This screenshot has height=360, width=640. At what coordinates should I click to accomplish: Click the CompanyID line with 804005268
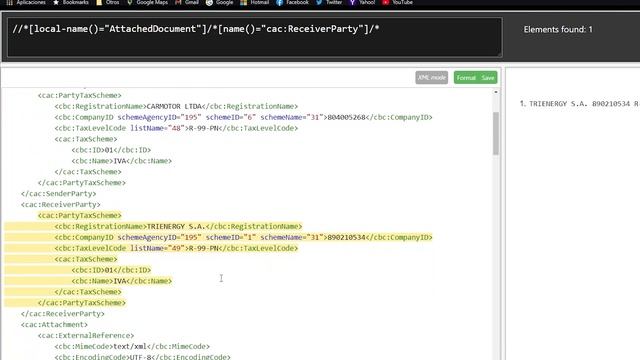[x=243, y=117]
